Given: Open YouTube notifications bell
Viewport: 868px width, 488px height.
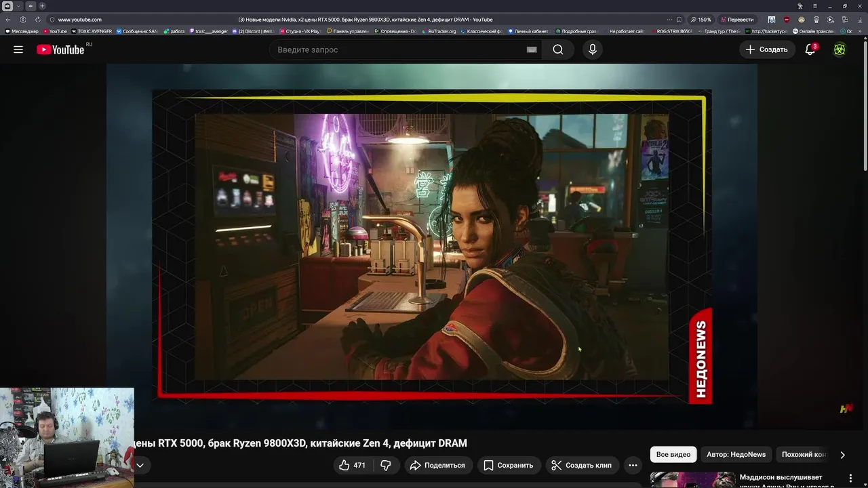Looking at the screenshot, I should [x=810, y=49].
